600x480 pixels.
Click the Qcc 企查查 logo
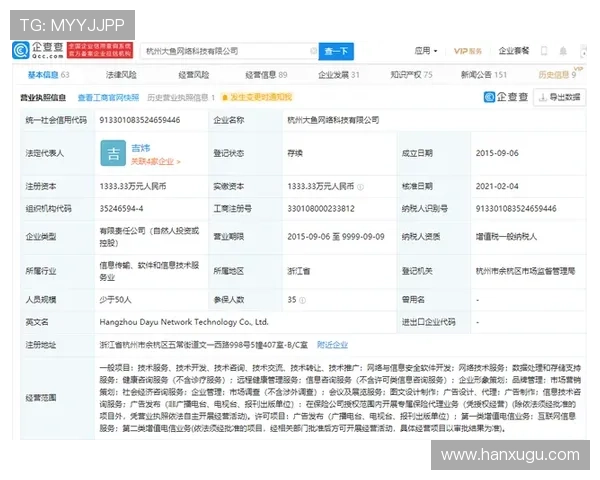pyautogui.click(x=38, y=51)
